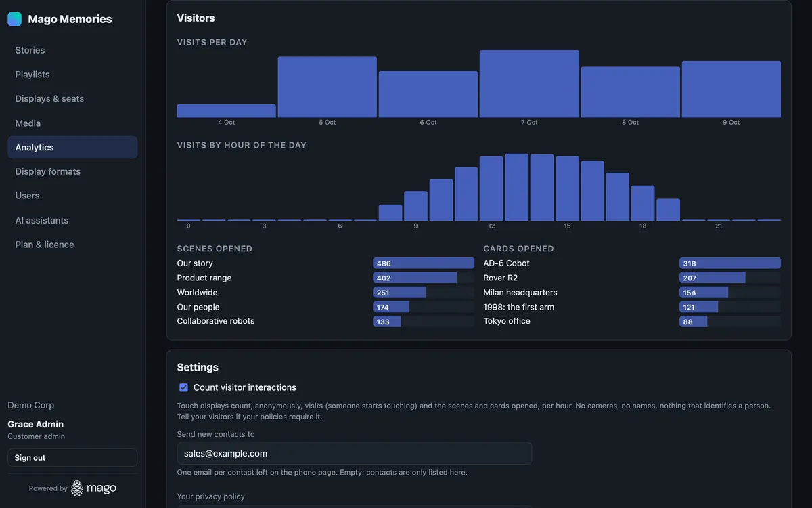Click the Customer admin role label
812x508 pixels.
37,436
